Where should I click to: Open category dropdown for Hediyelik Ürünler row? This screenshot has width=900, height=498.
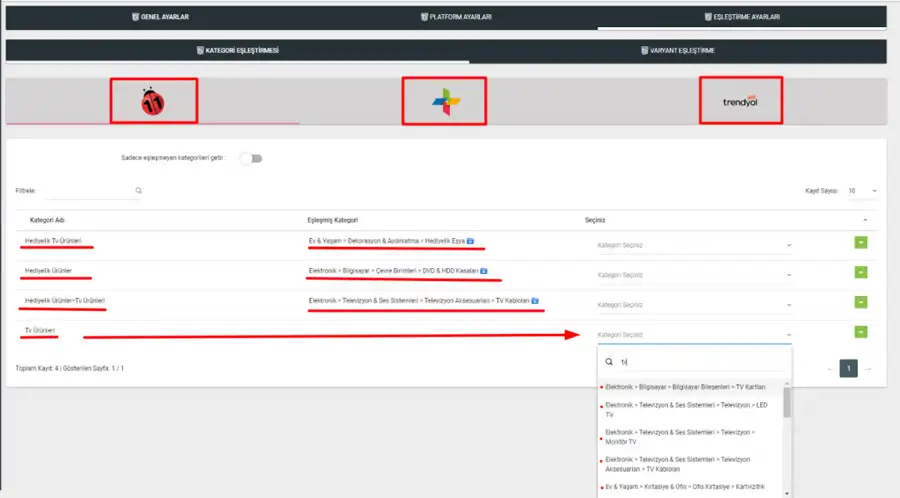point(693,275)
